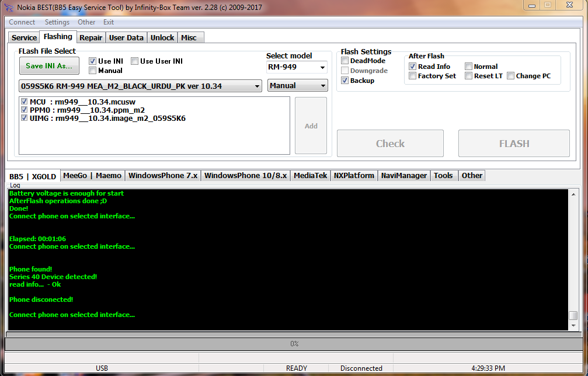Select the BB5 | XGOLD platform tab
The image size is (588, 376).
[x=33, y=176]
